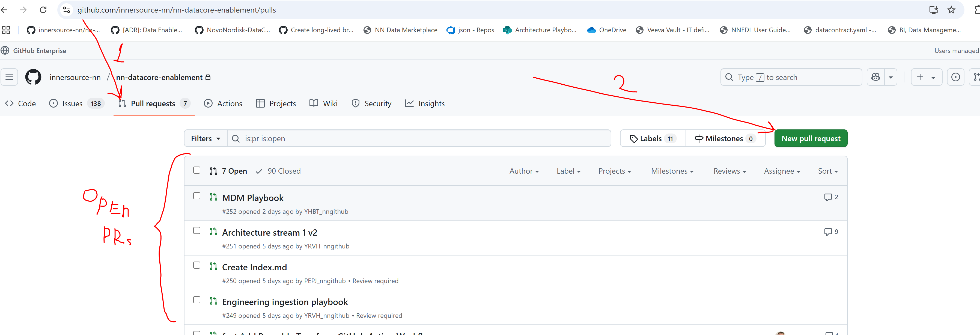Switch to the Wiki tab
Viewport: 980px width, 335px height.
(323, 103)
